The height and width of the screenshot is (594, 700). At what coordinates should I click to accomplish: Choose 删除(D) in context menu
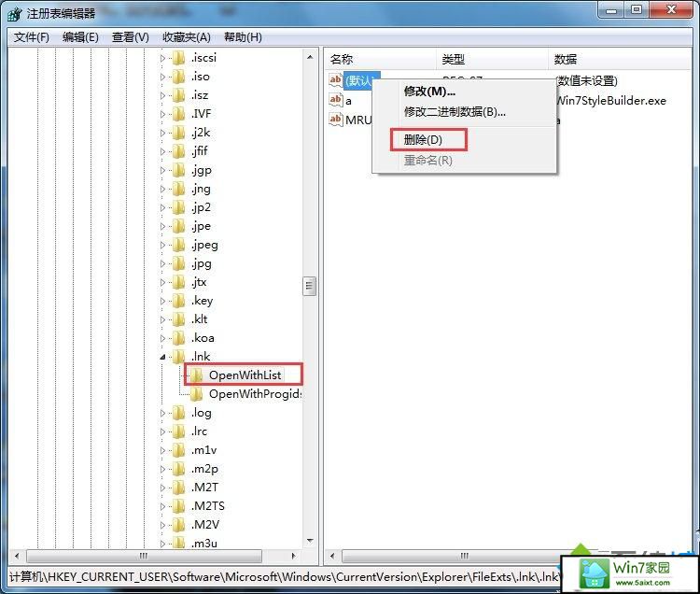(423, 140)
